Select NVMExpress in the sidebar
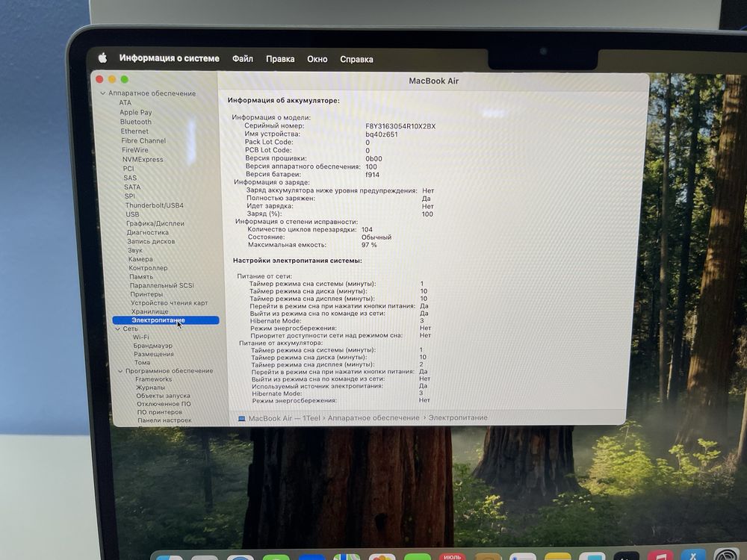This screenshot has height=560, width=747. point(143,159)
